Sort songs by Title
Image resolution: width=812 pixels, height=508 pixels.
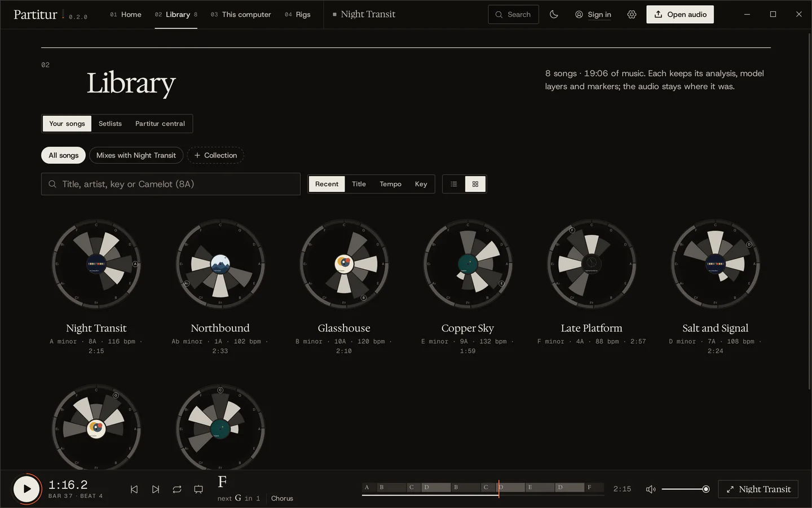tap(359, 184)
